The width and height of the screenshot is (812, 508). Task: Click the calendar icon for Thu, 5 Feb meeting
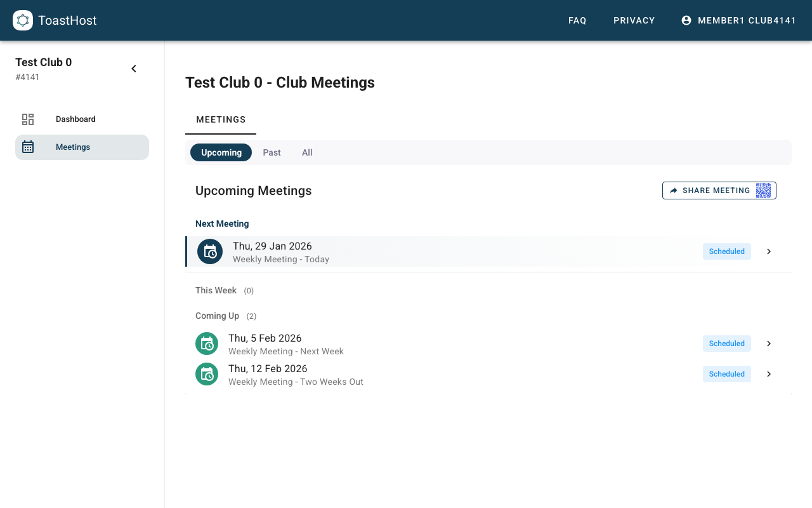[207, 343]
